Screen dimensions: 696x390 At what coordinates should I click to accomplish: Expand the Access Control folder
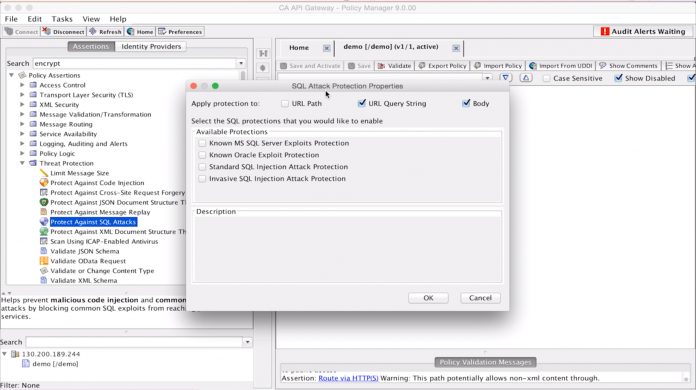pyautogui.click(x=22, y=85)
